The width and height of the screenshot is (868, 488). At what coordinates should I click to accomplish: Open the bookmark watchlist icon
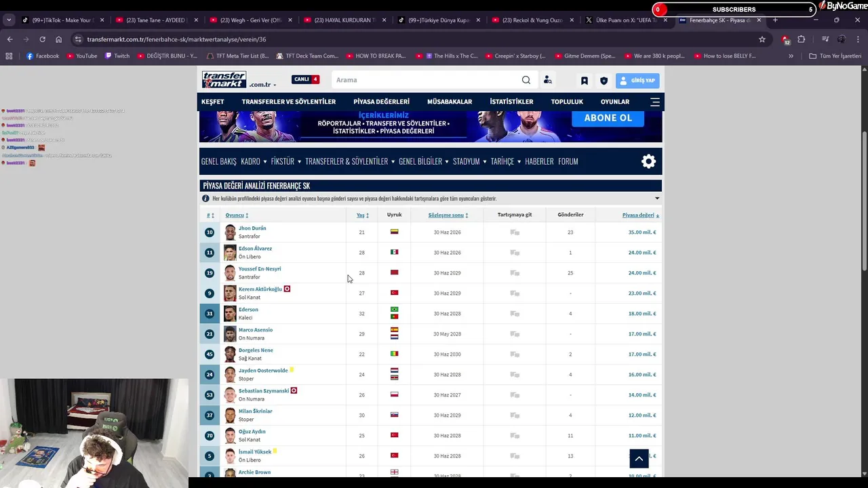tap(585, 81)
